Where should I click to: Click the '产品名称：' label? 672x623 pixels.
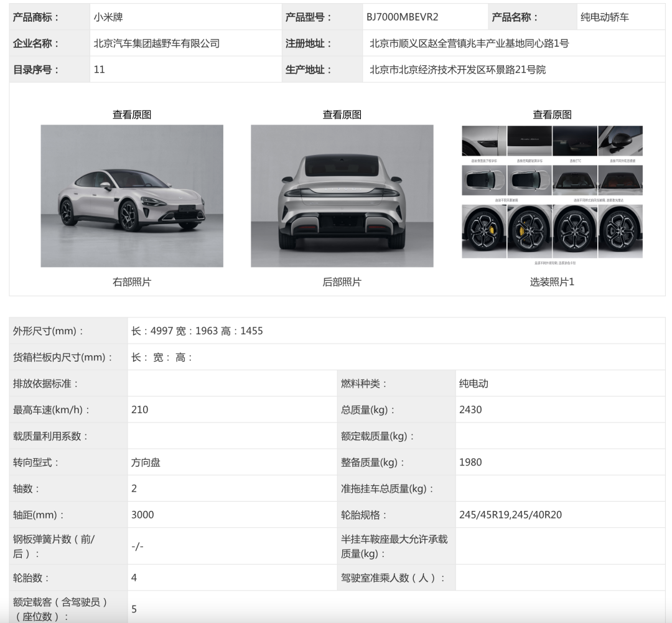(x=515, y=17)
